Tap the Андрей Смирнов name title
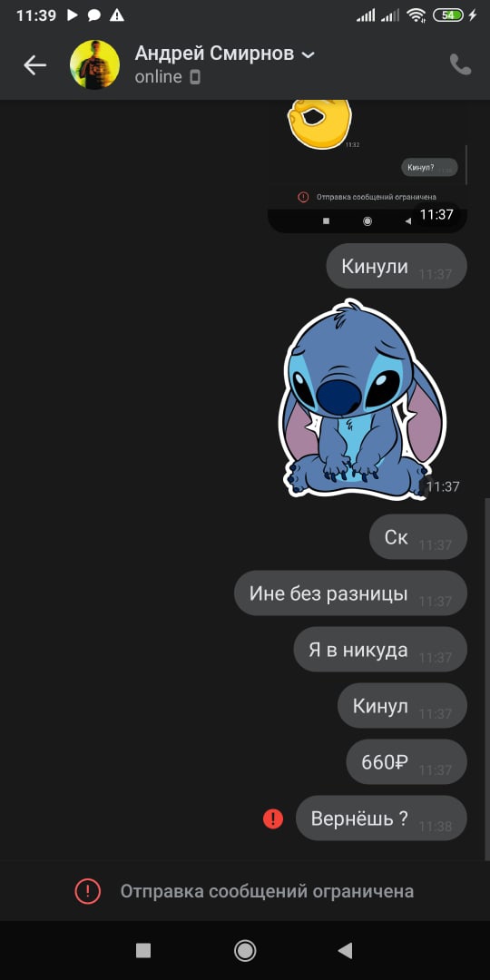The image size is (490, 980). click(x=214, y=54)
